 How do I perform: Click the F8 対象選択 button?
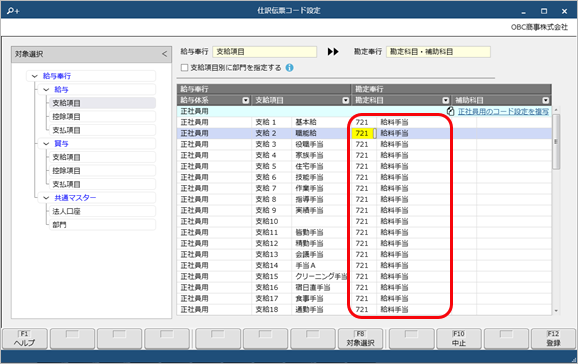pos(360,339)
